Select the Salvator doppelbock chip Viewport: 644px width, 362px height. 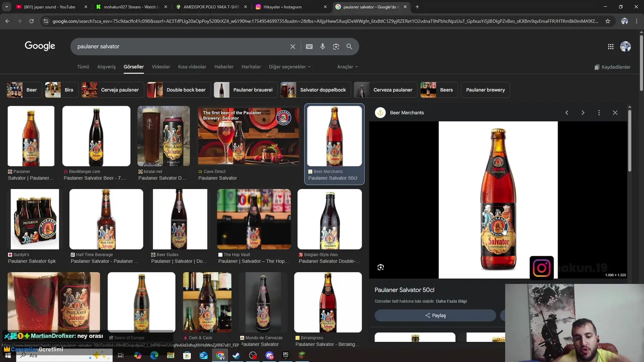(315, 90)
